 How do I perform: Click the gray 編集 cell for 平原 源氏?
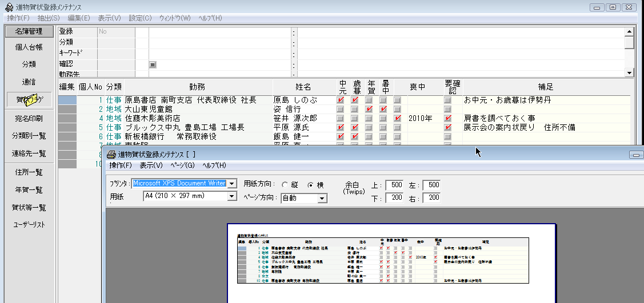pos(67,127)
